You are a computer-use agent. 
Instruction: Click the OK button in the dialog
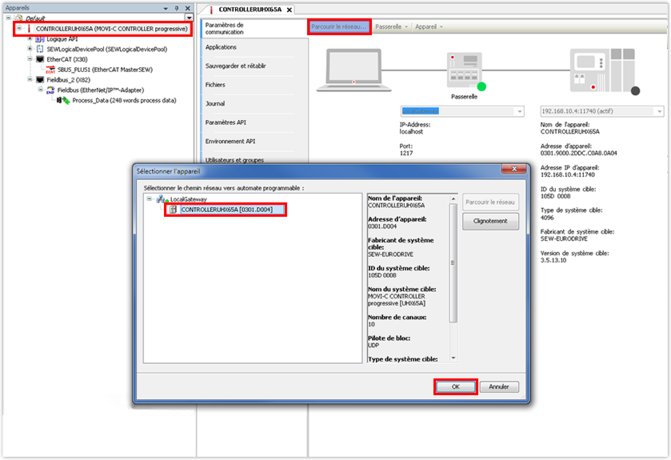(455, 386)
